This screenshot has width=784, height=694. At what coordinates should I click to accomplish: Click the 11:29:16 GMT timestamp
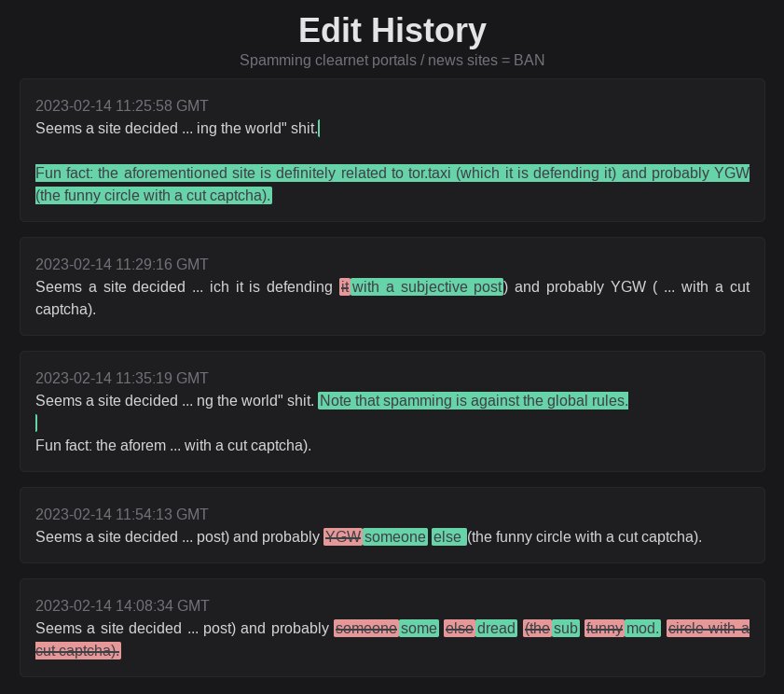pos(121,264)
